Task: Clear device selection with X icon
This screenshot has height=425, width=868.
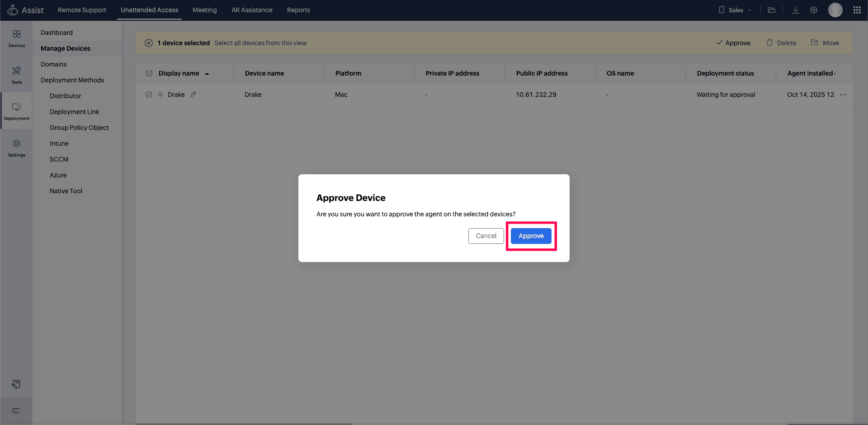Action: (x=149, y=43)
